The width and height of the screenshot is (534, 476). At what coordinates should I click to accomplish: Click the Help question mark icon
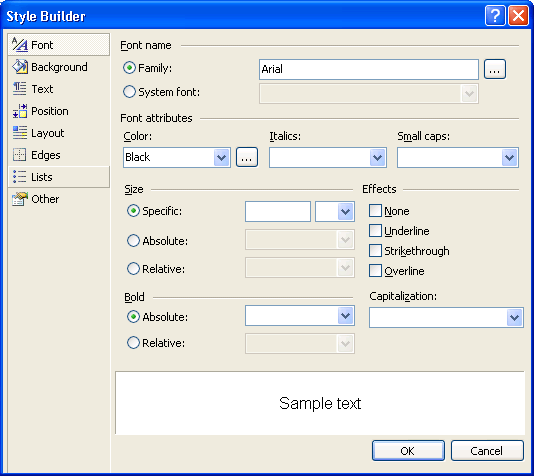coord(495,16)
